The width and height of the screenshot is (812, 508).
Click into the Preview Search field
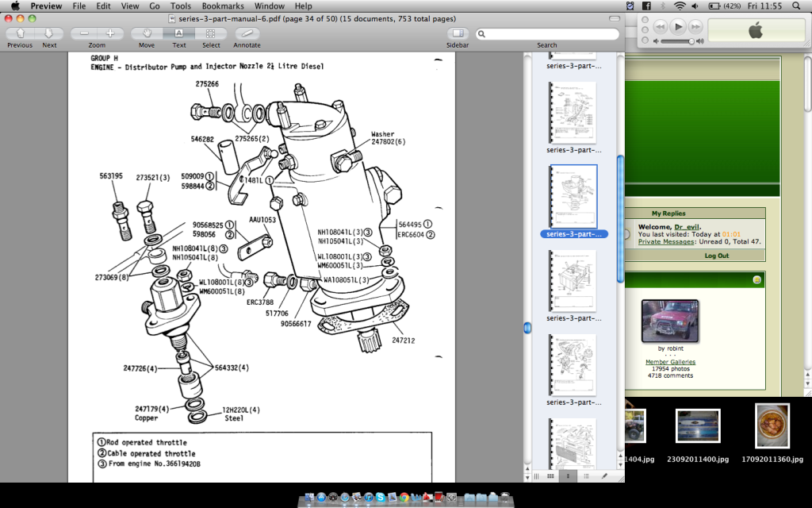(547, 33)
